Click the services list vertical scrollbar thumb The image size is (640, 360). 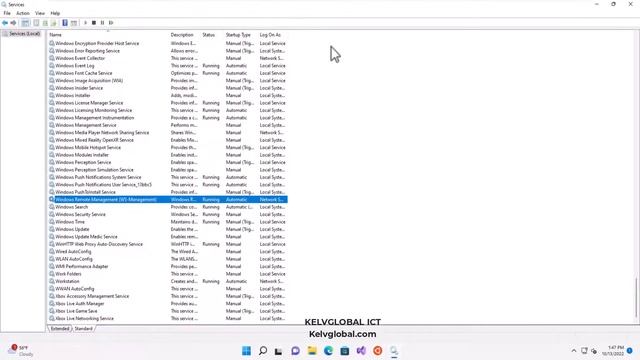(x=636, y=297)
